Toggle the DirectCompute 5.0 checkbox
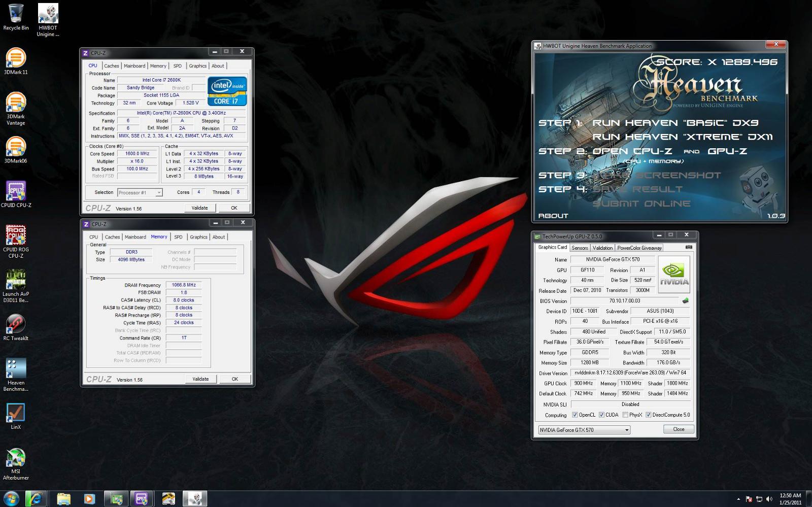 pos(648,415)
